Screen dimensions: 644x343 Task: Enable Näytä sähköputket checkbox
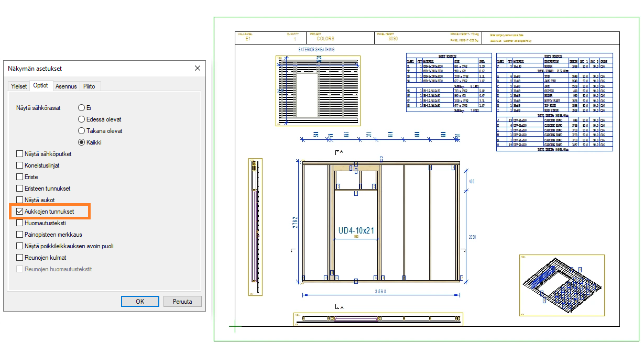pos(20,154)
